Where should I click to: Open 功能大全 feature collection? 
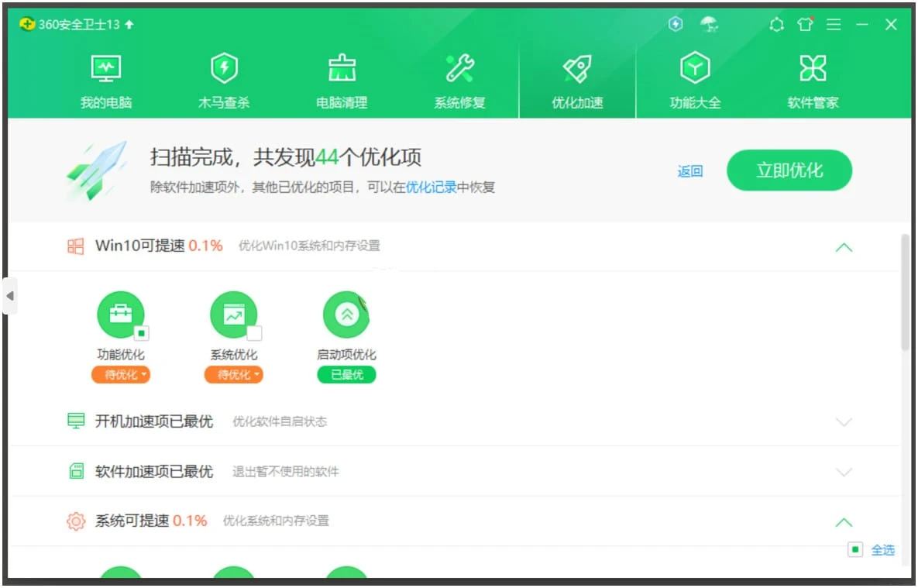[695, 81]
